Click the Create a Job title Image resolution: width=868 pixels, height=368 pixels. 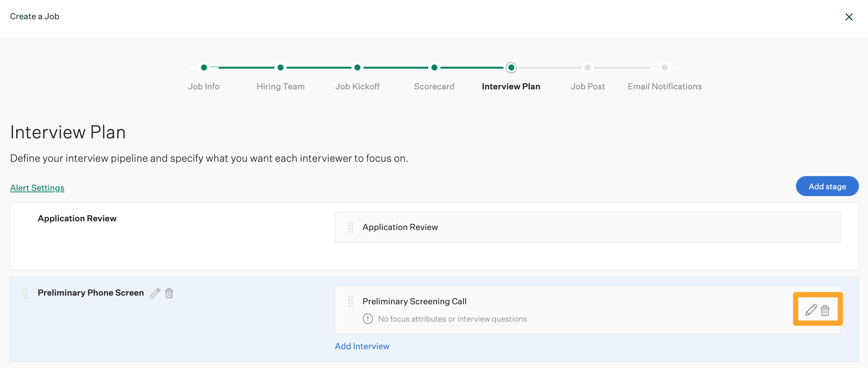tap(35, 16)
